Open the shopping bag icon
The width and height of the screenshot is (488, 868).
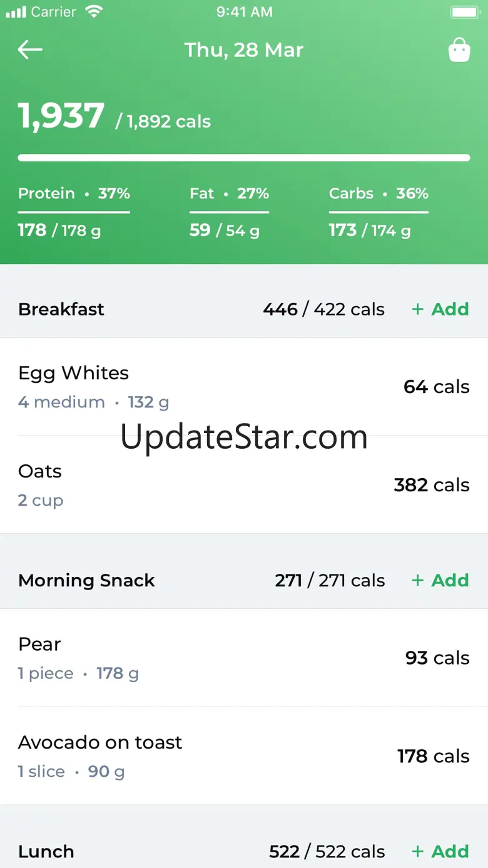click(x=459, y=50)
